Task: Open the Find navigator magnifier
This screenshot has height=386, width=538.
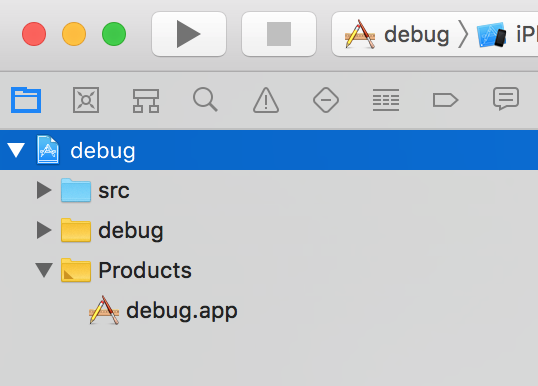Action: click(205, 100)
